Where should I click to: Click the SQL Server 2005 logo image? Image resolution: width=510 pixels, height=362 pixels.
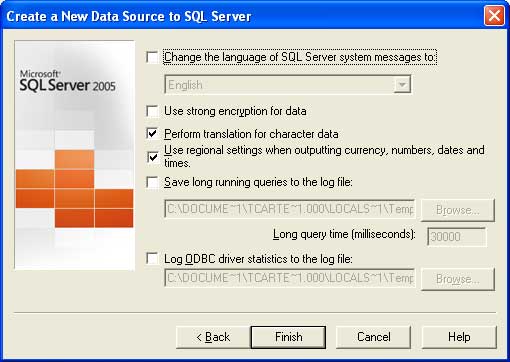[x=75, y=155]
